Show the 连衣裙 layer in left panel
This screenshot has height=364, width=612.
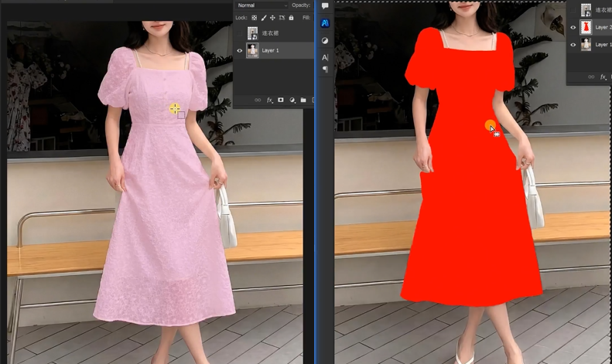(240, 33)
